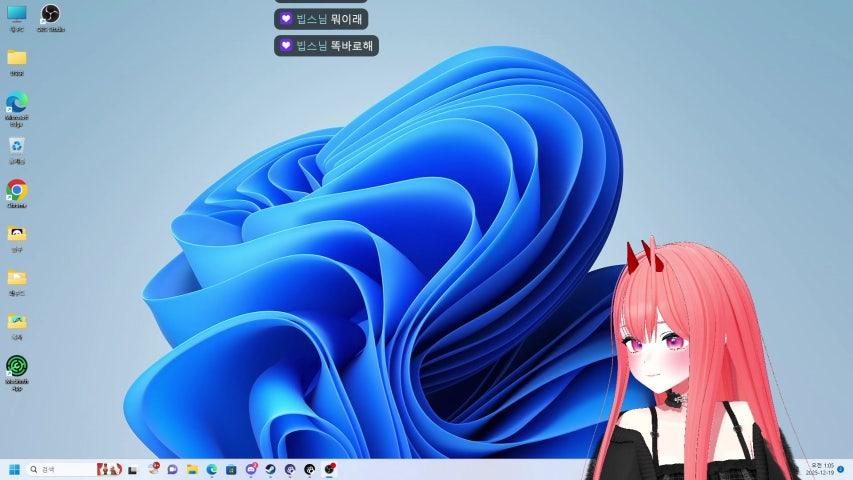Open the blue notification badge in the tray
Viewport: 853px width, 480px height.
coord(841,469)
